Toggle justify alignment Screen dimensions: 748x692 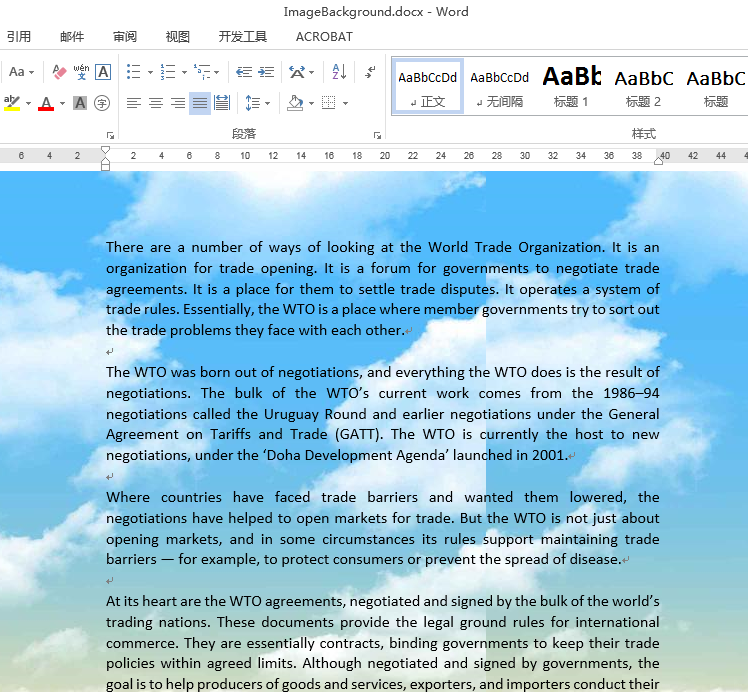(200, 103)
